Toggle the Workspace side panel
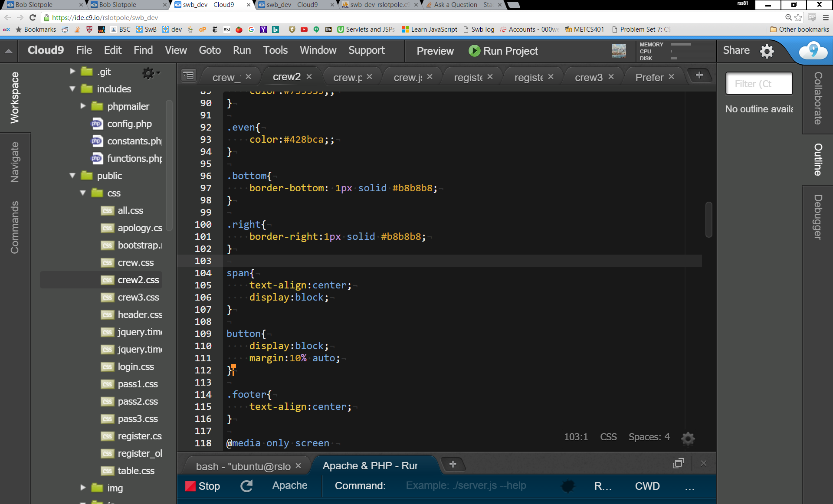This screenshot has width=833, height=504. 15,98
